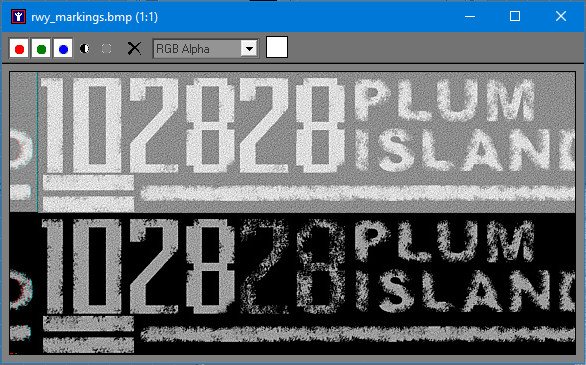Toggle the blue channel display
The image size is (586, 365).
click(63, 49)
